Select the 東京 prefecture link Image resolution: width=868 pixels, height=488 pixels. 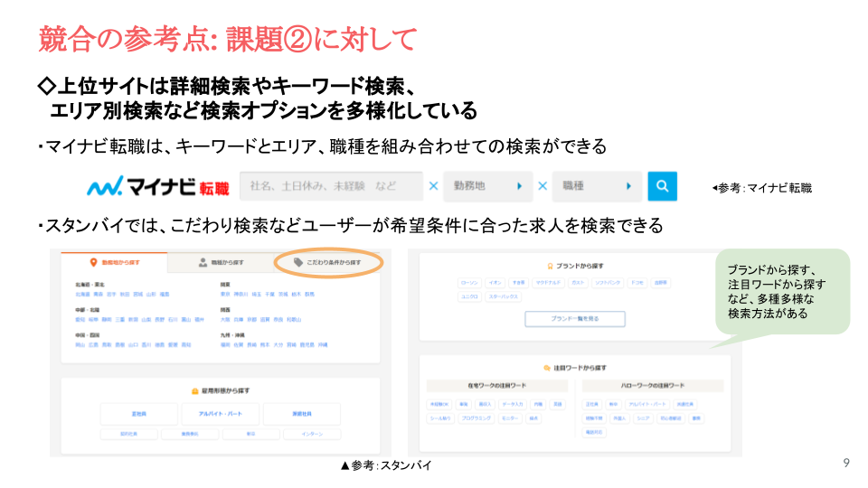pyautogui.click(x=225, y=295)
